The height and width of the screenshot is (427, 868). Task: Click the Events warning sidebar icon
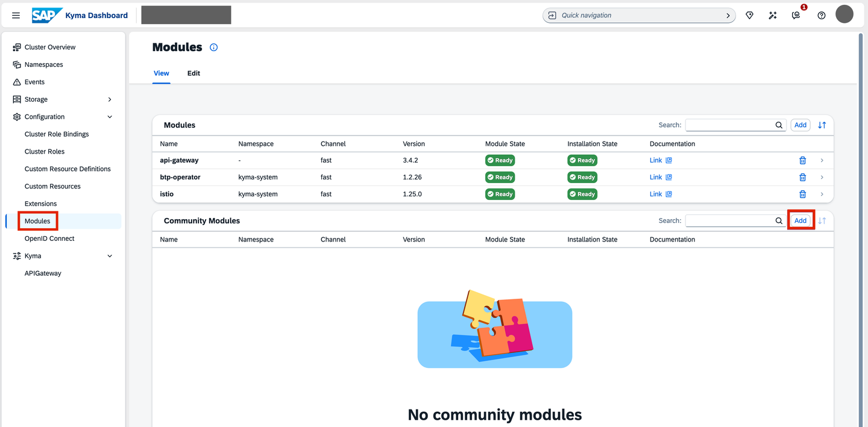pos(17,82)
